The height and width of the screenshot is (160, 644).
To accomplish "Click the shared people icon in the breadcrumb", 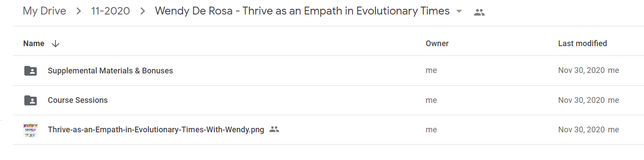I will 479,12.
